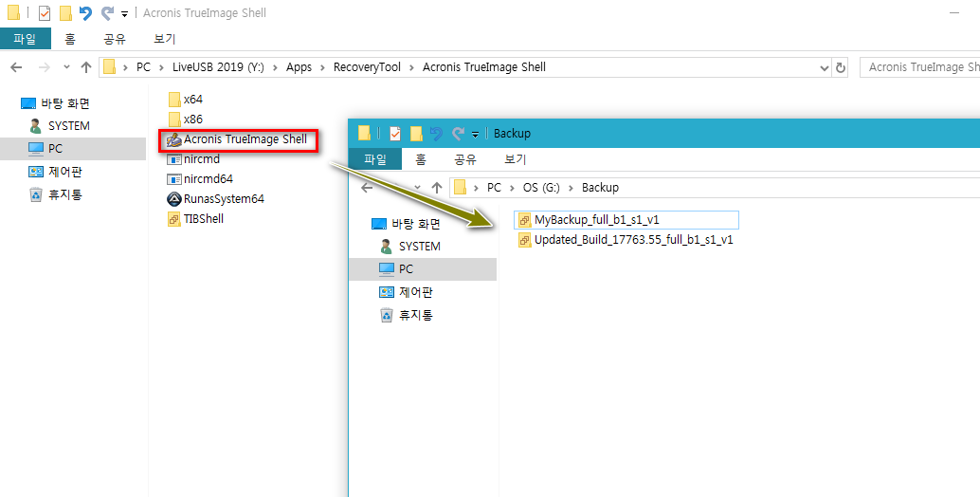Select the Acronis TrueImage Shell shortcut file
The height and width of the screenshot is (497, 980).
pos(238,139)
